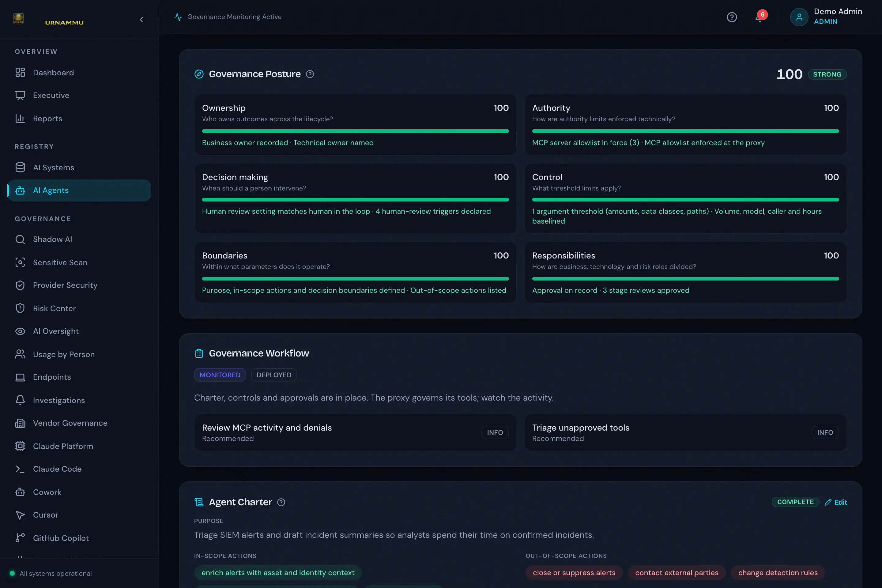Open the Boundaries posture card
The height and width of the screenshot is (588, 882).
tap(355, 272)
